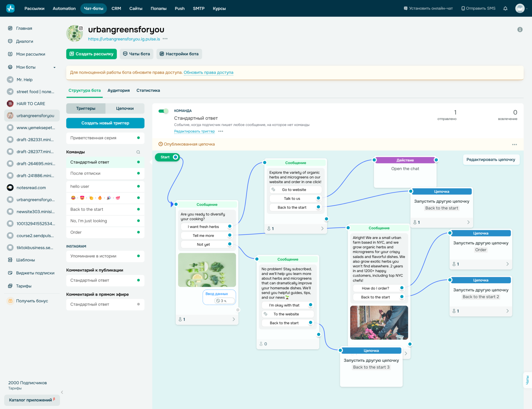Image resolution: width=532 pixels, height=409 pixels.
Task: Go to Мои рассылки in sidebar
Action: click(31, 54)
